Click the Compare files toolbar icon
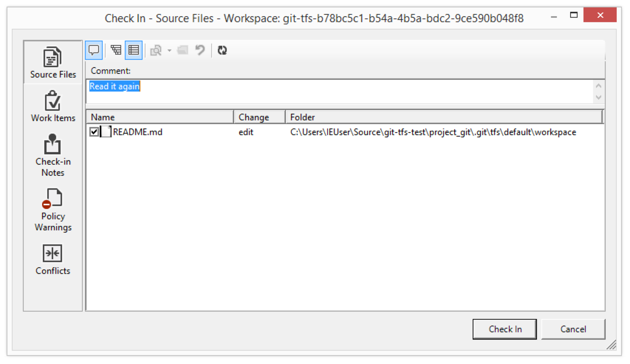This screenshot has width=630, height=364. tap(156, 50)
